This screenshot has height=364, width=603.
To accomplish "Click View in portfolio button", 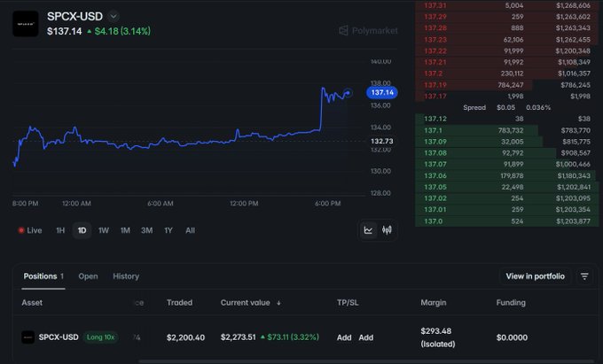I will tap(535, 276).
